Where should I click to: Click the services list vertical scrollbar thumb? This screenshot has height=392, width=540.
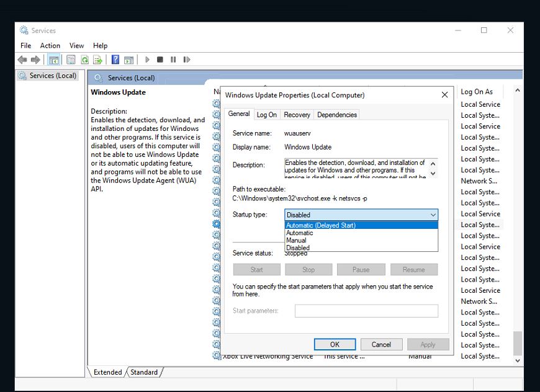517,343
